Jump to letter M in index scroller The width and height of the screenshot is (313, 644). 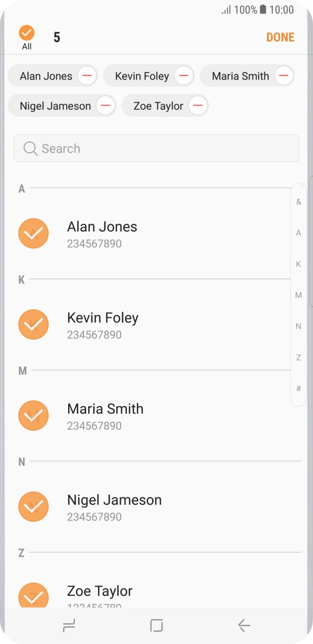[299, 295]
